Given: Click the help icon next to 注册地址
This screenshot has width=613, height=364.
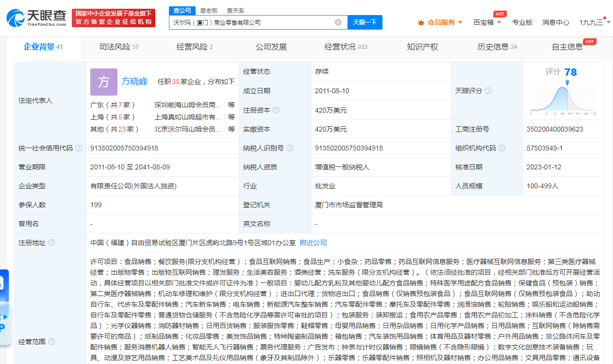Looking at the screenshot, I should pyautogui.click(x=51, y=243).
